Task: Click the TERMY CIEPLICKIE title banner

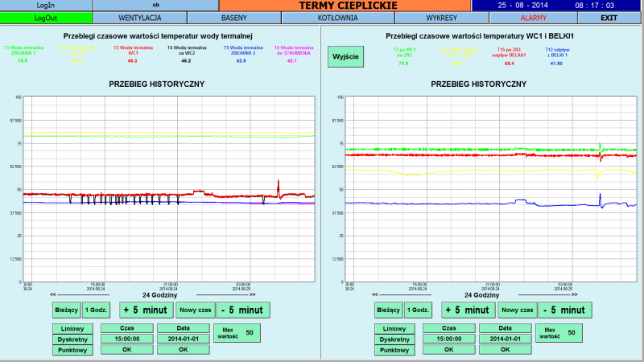Action: (345, 6)
